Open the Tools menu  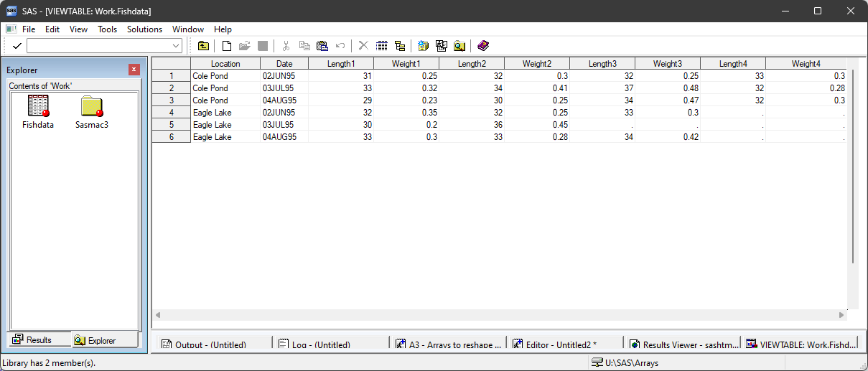(x=107, y=29)
